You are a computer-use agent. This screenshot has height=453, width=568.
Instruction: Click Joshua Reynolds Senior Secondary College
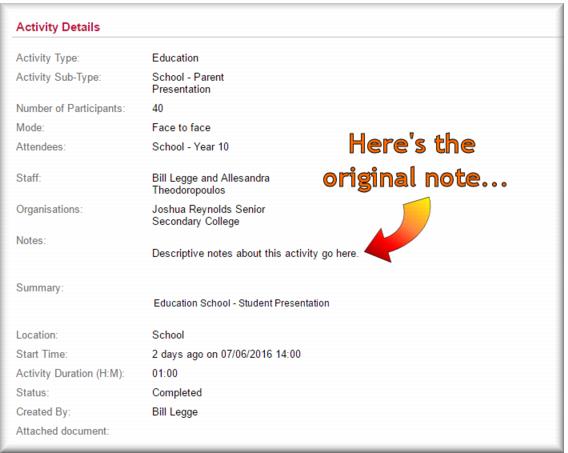point(209,215)
